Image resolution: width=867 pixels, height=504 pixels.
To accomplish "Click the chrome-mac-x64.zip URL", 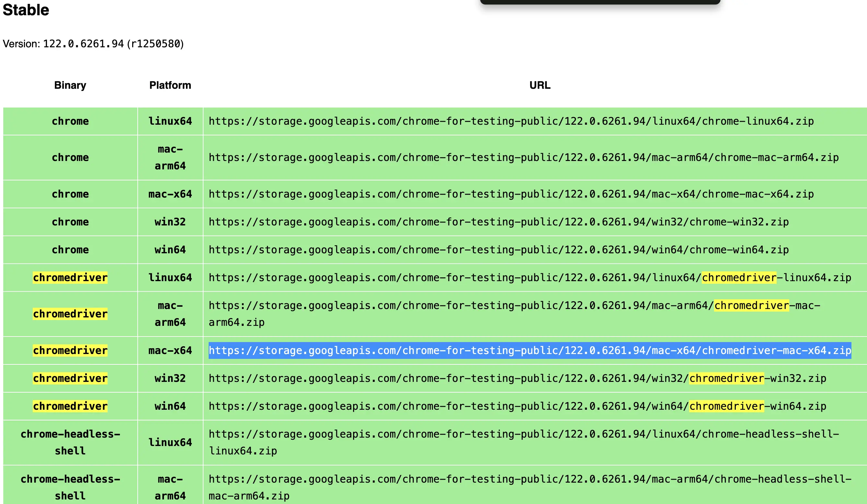I will 511,194.
